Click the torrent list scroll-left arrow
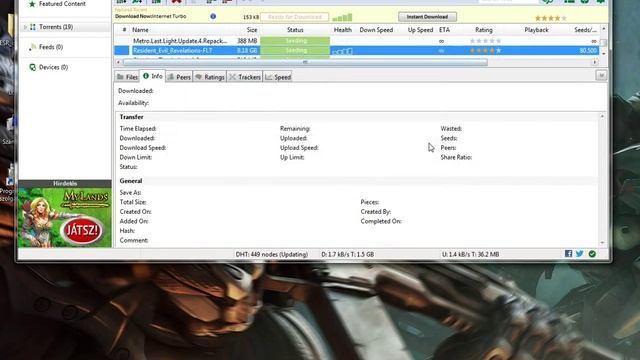The height and width of the screenshot is (360, 640). tap(118, 62)
